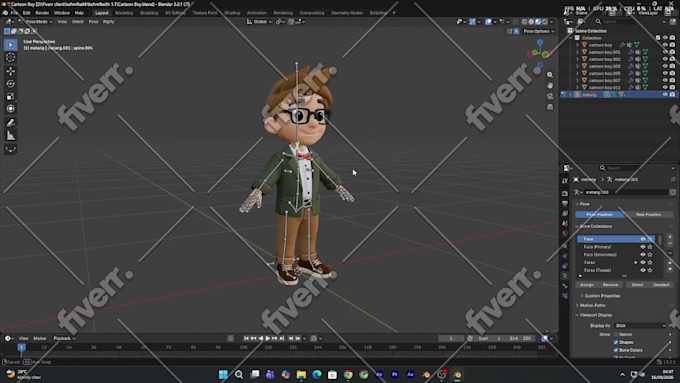Open Blender icon menu in top bar

coord(5,13)
